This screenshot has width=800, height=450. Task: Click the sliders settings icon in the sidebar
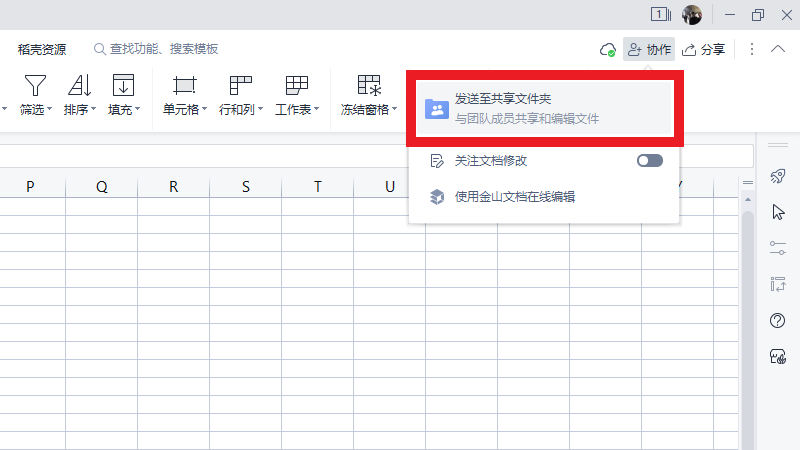click(x=777, y=248)
